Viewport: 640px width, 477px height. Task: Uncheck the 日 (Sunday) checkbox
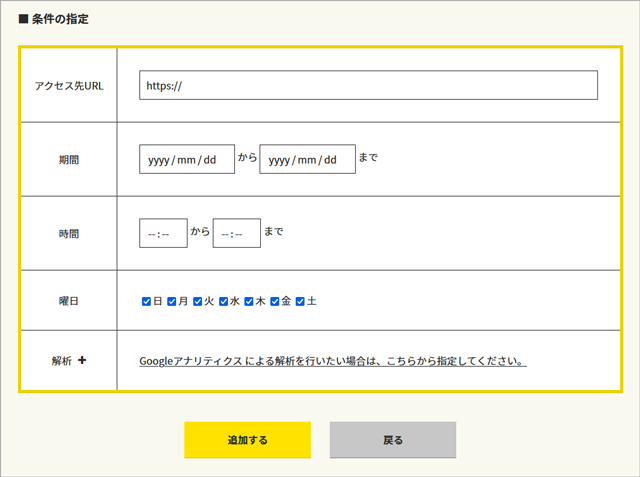tap(146, 302)
